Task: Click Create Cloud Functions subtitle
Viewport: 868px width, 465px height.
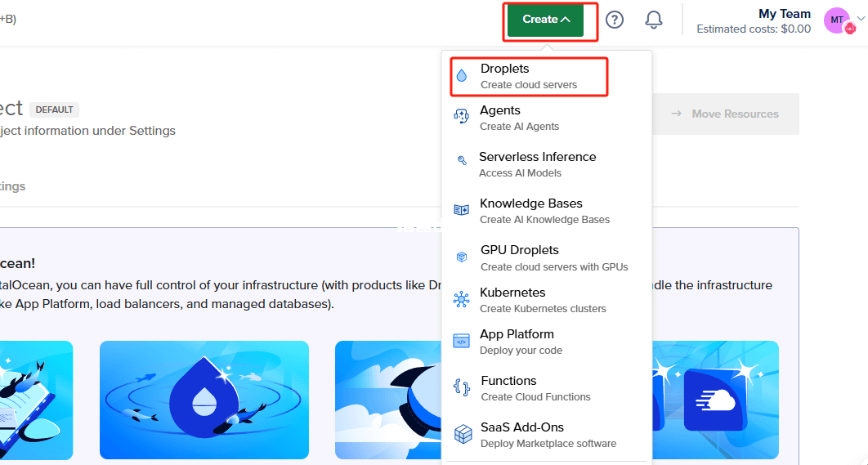Action: pos(536,397)
